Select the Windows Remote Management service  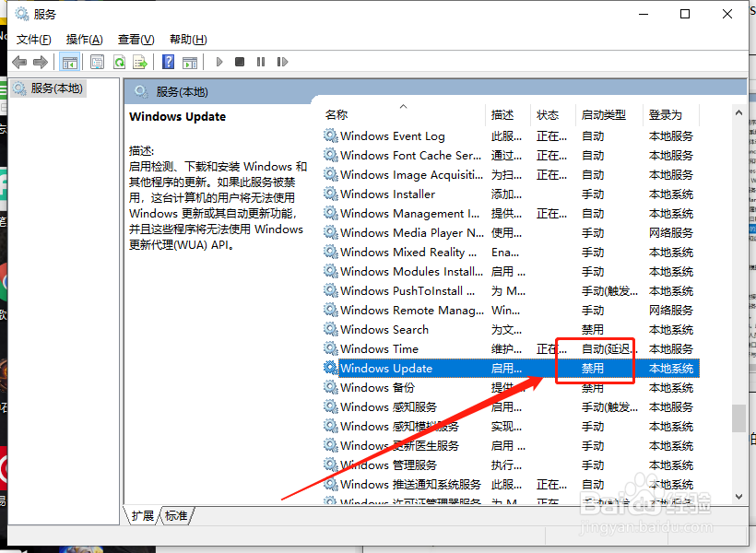point(511,310)
